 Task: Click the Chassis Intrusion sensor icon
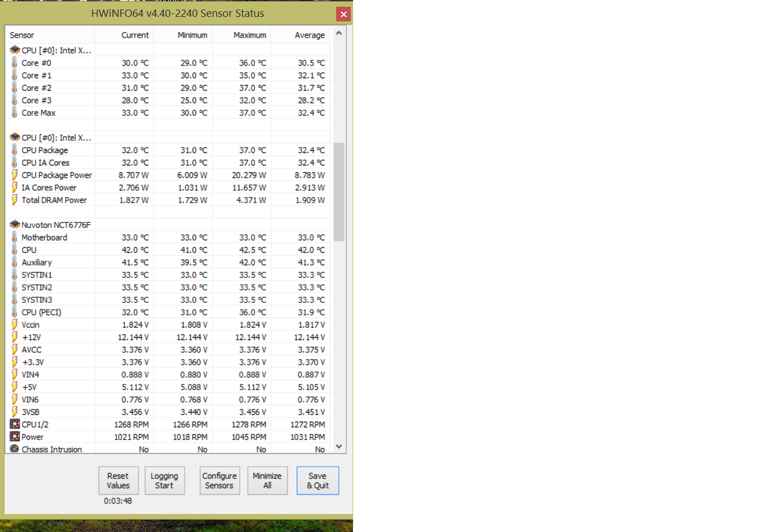coord(15,449)
